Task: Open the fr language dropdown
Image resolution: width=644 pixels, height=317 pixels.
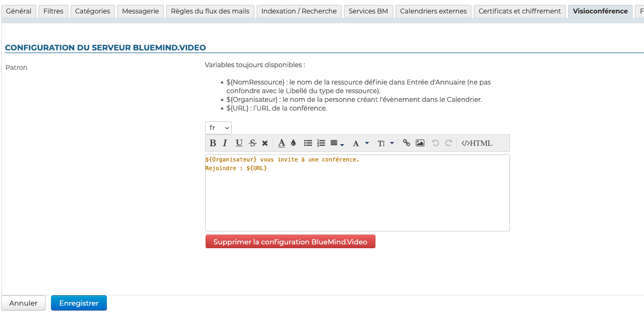Action: coord(218,128)
